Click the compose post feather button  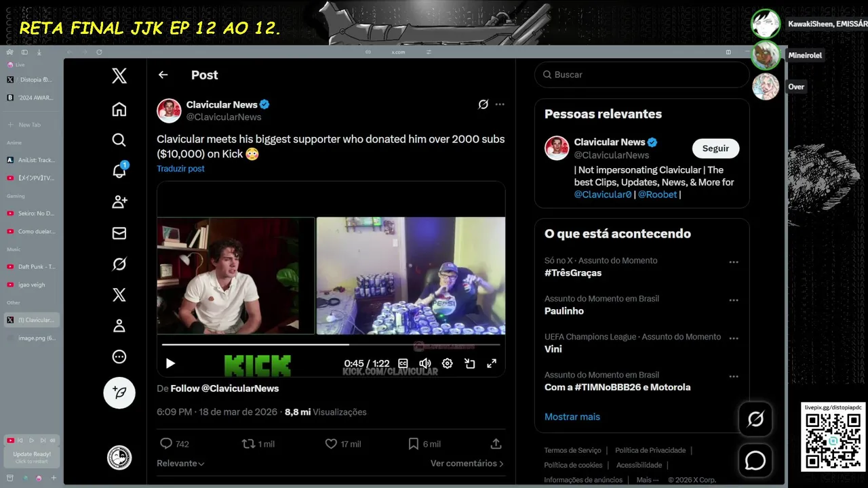pos(119,392)
